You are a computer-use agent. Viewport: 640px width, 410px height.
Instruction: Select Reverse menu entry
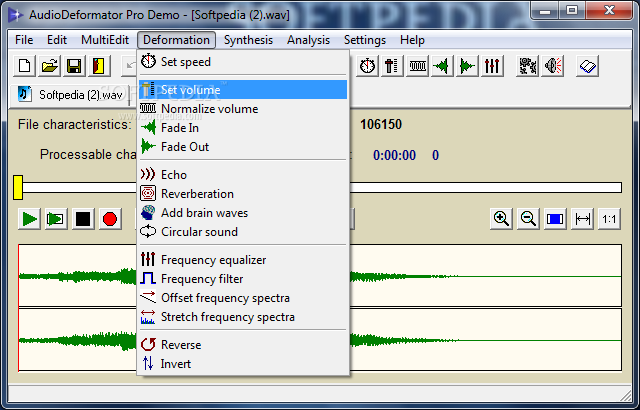243,345
